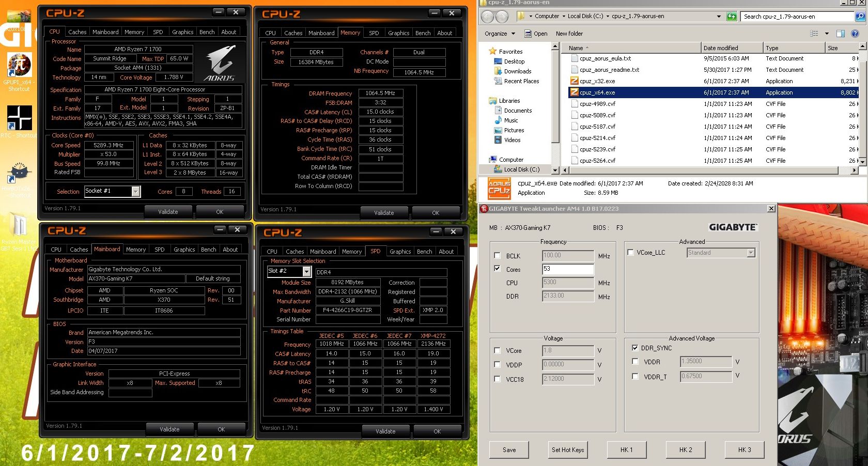This screenshot has width=868, height=466.
Task: Switch to Caches tab in top-left CPU-Z
Action: pos(78,32)
